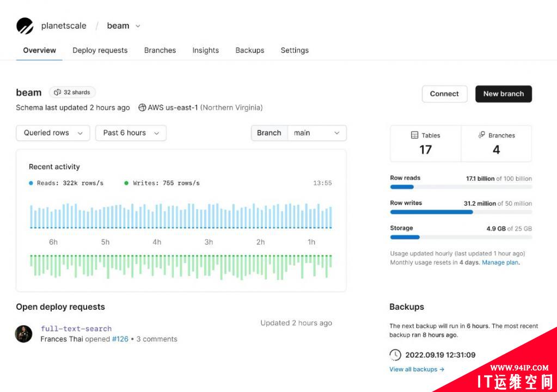Click the New branch button

coord(503,94)
